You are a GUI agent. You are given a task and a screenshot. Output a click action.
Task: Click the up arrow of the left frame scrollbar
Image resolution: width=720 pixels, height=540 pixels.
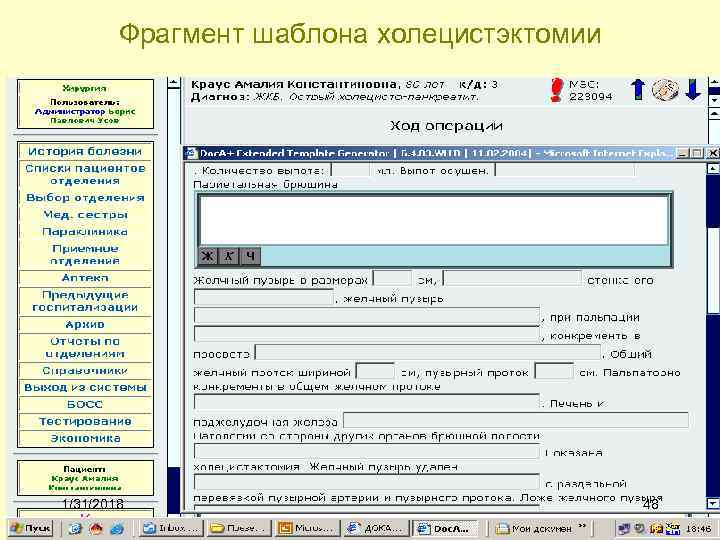click(x=174, y=83)
